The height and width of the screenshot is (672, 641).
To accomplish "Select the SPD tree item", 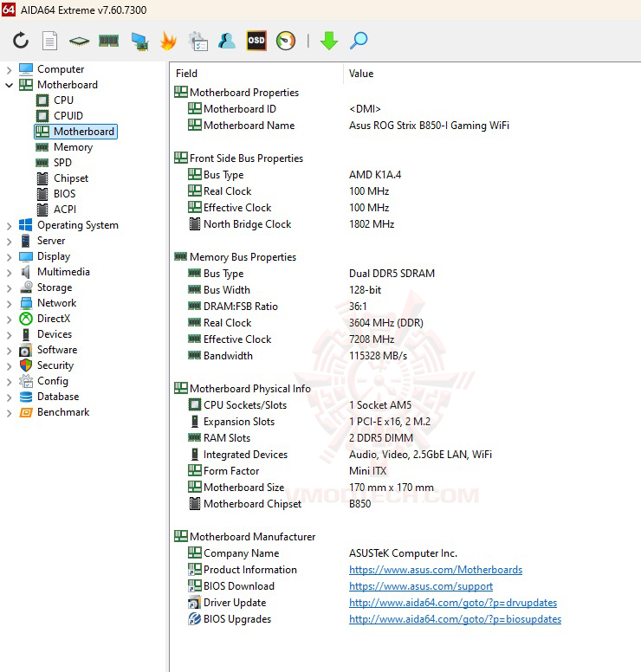I will coord(62,163).
